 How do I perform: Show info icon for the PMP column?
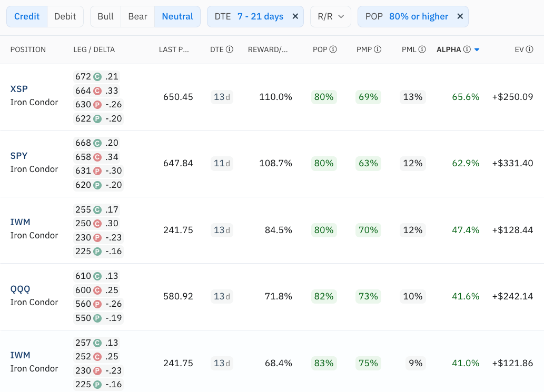coord(378,49)
